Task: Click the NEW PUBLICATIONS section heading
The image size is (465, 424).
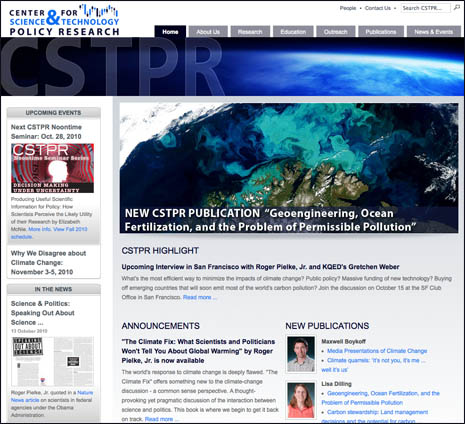Action: pos(327,326)
